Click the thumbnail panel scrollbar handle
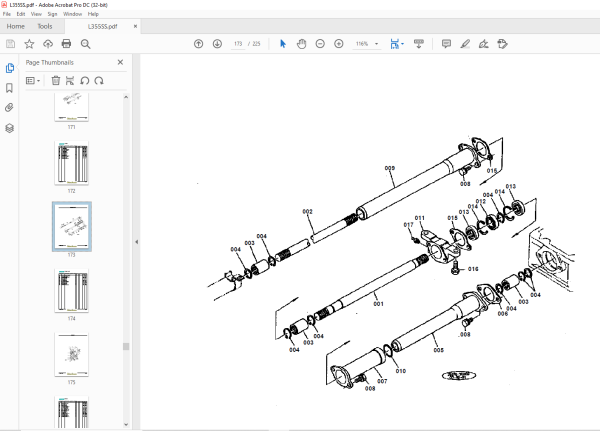600x431 pixels. (x=126, y=346)
